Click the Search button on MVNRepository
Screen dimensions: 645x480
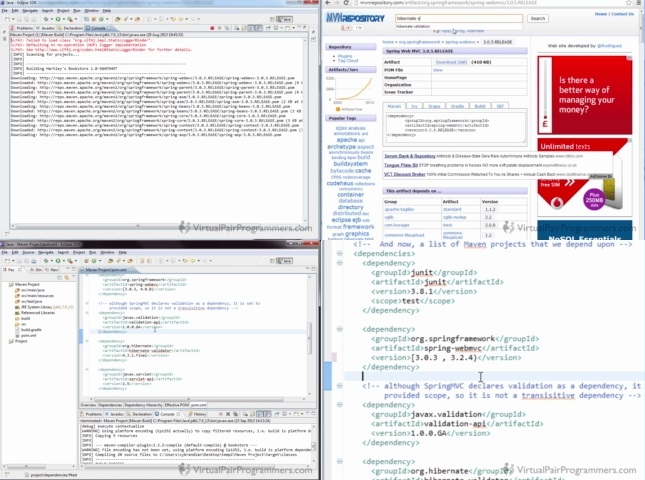[x=537, y=19]
